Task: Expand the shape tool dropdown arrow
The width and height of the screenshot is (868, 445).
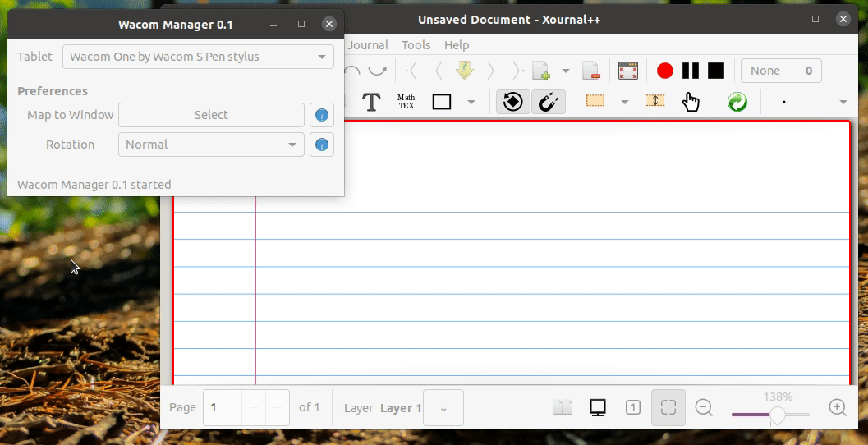Action: point(471,102)
